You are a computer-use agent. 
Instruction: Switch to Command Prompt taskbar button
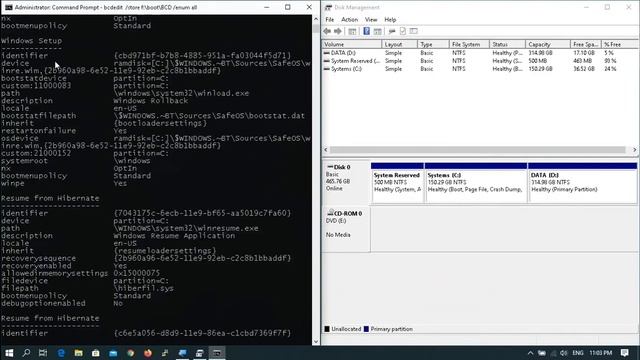217,353
